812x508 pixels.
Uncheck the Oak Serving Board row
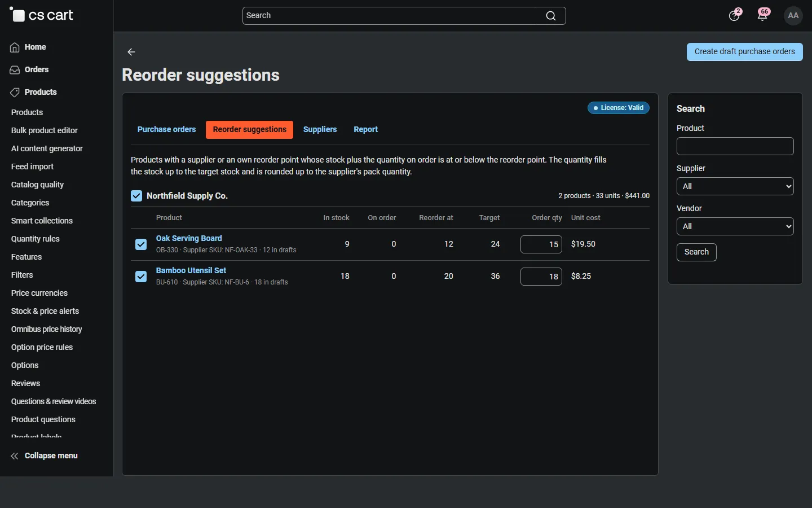click(141, 244)
